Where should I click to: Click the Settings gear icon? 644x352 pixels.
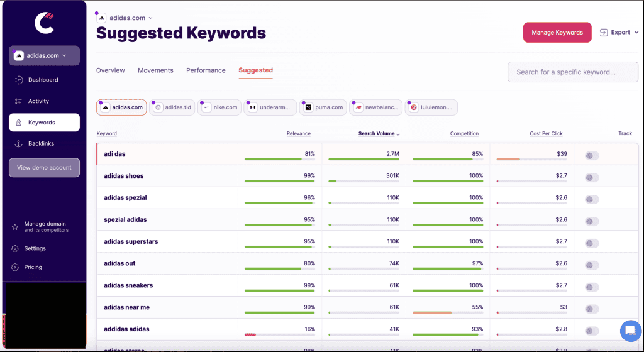(x=15, y=249)
